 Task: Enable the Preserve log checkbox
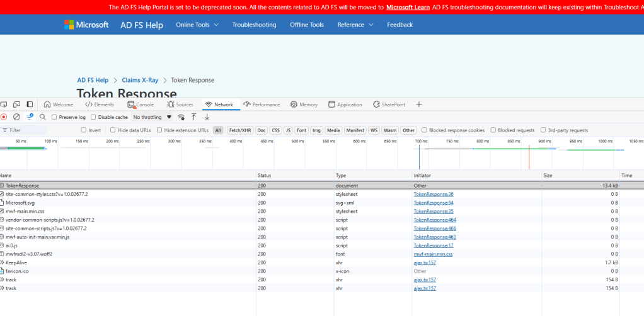click(x=54, y=117)
